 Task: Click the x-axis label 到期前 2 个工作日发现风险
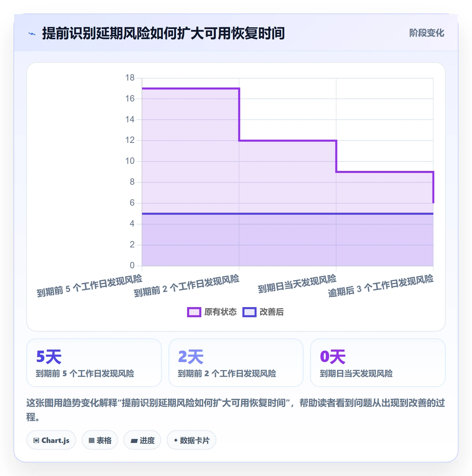187,286
